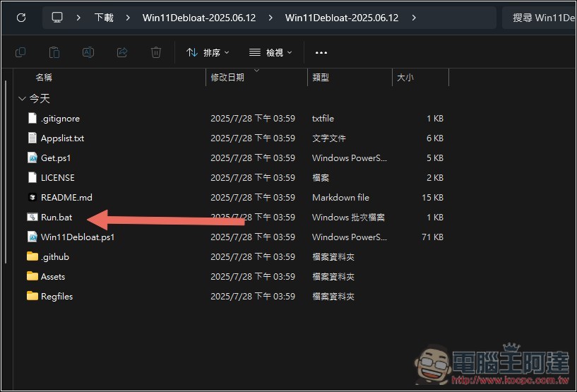This screenshot has height=392, width=577.
Task: Click the Paste toolbar icon
Action: pos(54,52)
